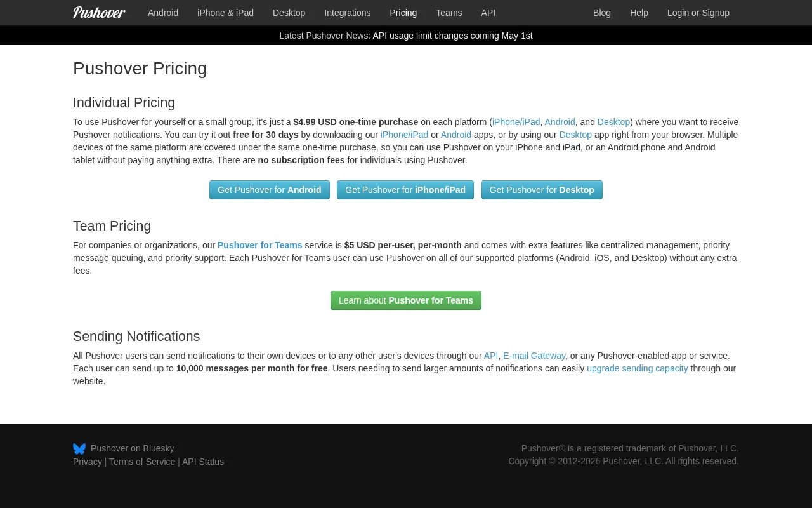812x508 pixels.
Task: Follow iPhone/iPad link after 'each platform'
Action: [516, 122]
